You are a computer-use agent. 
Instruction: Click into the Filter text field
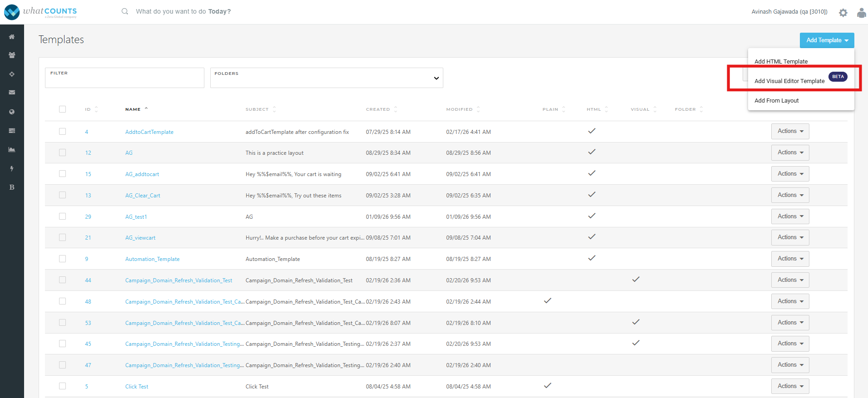pyautogui.click(x=124, y=80)
